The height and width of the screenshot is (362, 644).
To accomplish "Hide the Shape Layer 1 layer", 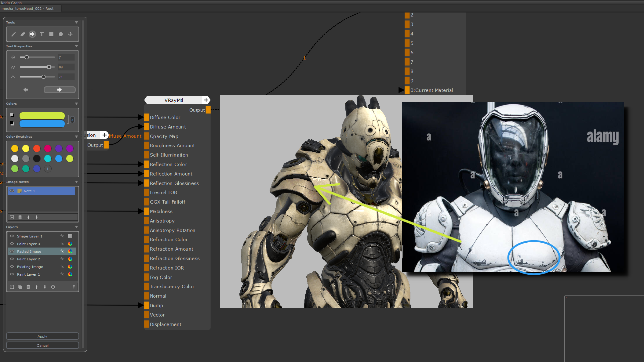I will tap(12, 236).
